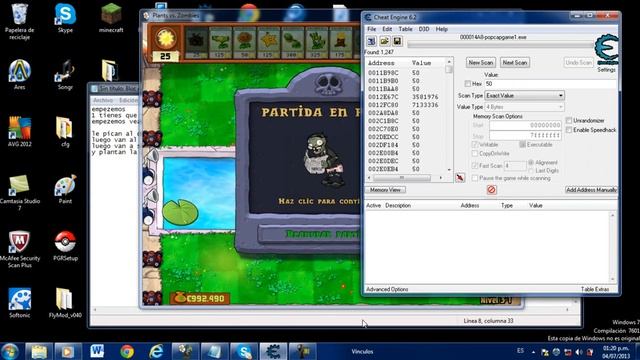Open the Help menu in Cheat Engine
The width and height of the screenshot is (640, 360).
[442, 29]
